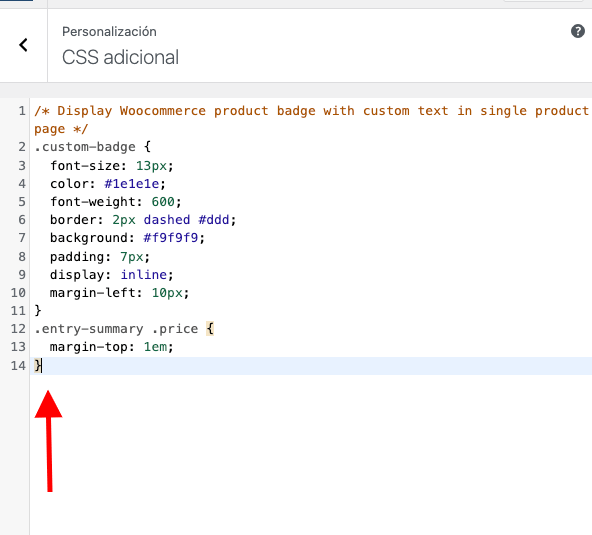
Task: Click the #ddd border color value
Action: pos(214,220)
